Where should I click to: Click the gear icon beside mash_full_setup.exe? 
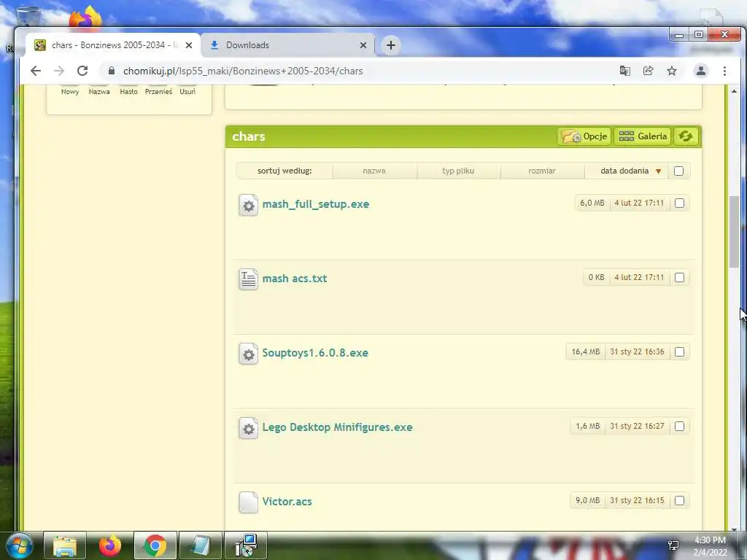(248, 205)
